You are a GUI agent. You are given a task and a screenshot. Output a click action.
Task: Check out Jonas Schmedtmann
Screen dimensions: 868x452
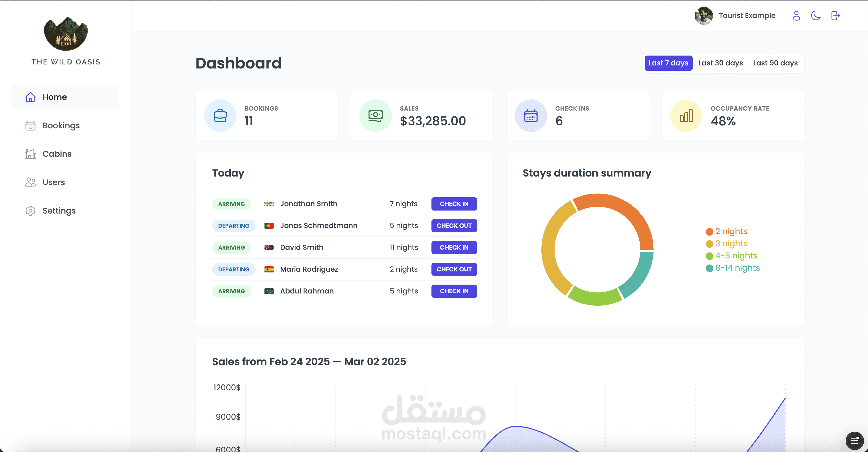click(x=454, y=226)
